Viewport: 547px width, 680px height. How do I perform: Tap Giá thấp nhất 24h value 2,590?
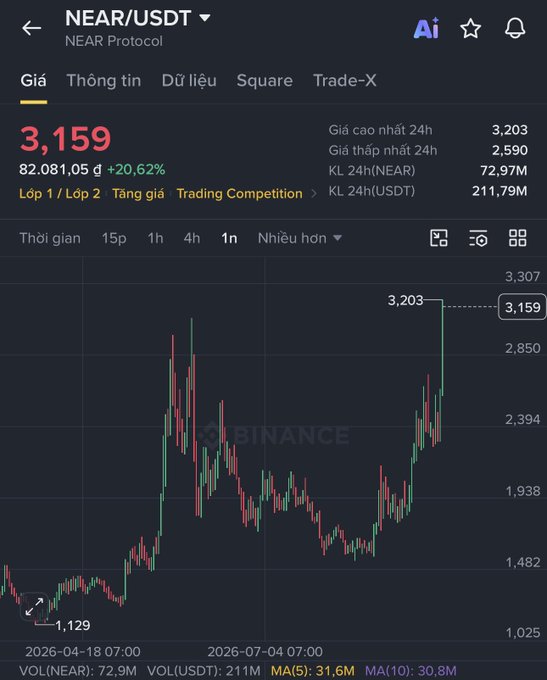(x=510, y=150)
